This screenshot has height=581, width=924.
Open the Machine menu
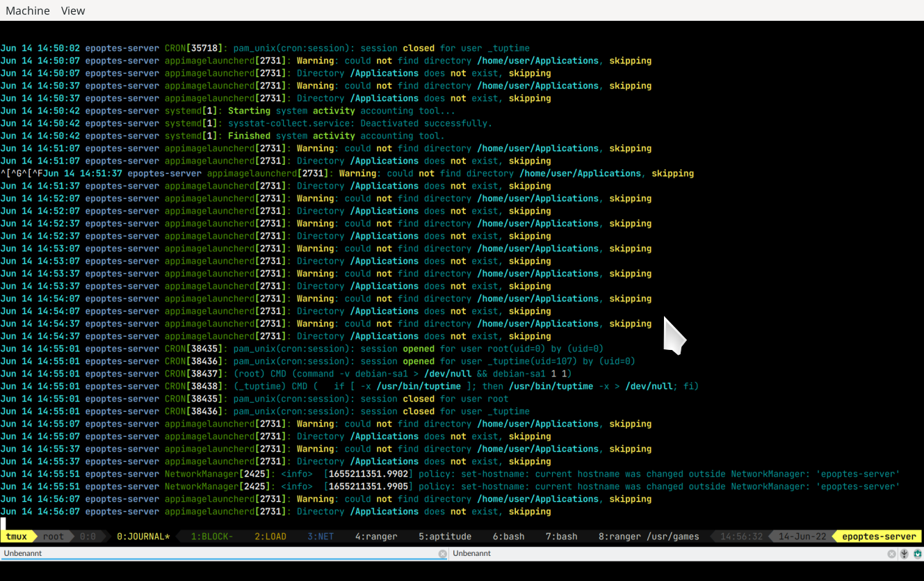click(x=27, y=10)
